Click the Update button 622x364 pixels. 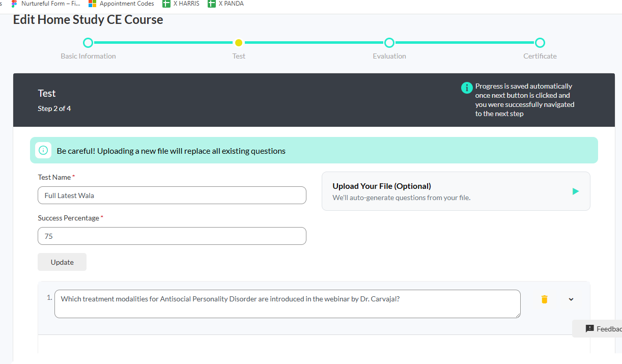(62, 262)
